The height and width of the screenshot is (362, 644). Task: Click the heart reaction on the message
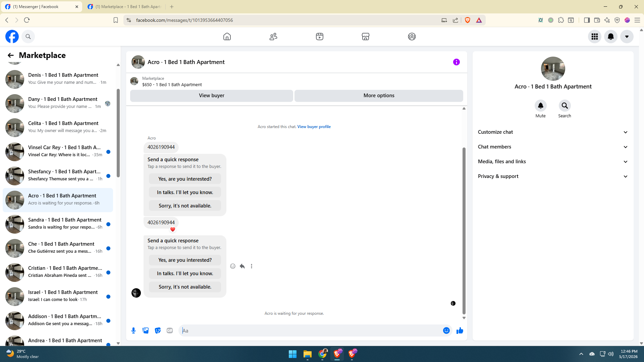coord(173,230)
